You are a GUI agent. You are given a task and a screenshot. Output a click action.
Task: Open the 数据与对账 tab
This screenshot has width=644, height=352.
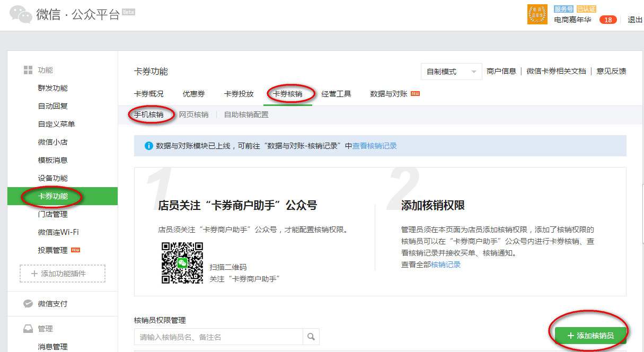click(389, 94)
